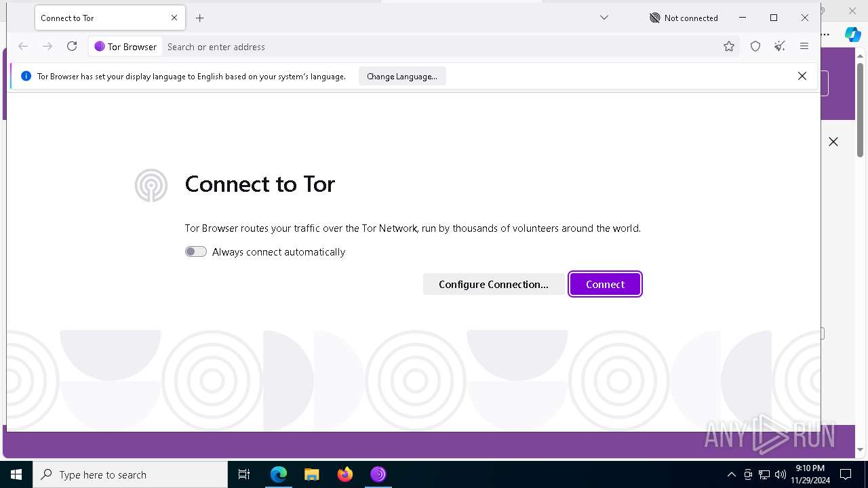This screenshot has width=868, height=488.
Task: Go back with the back arrow
Action: tap(23, 46)
